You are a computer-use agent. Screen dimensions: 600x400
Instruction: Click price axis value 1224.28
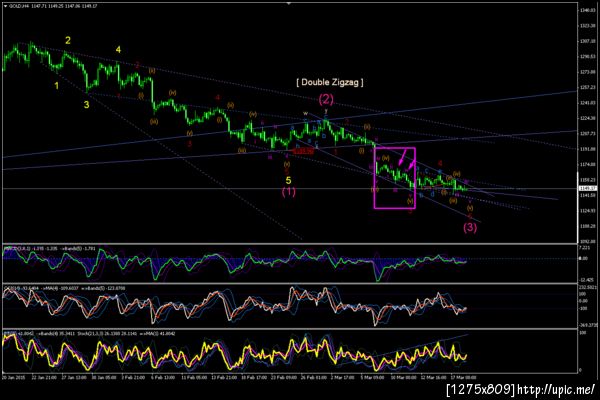click(x=587, y=118)
